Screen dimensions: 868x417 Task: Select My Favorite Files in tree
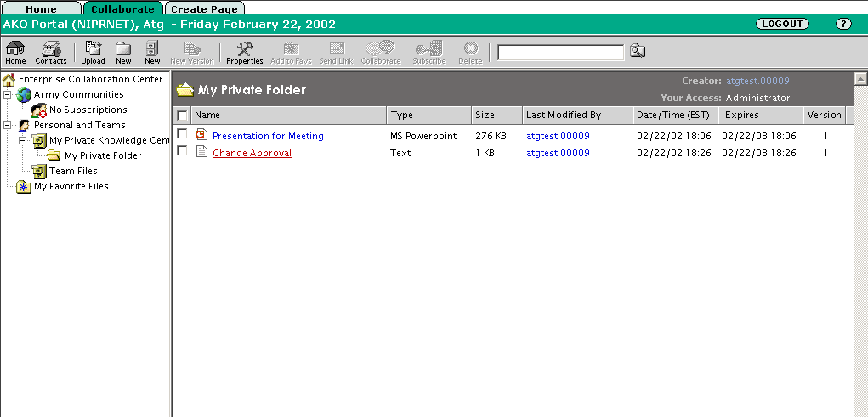(x=71, y=186)
